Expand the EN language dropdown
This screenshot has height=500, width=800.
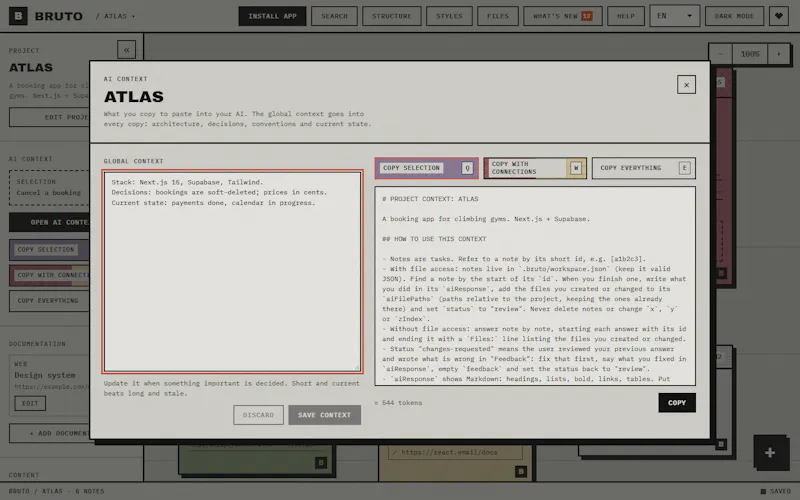(x=674, y=16)
